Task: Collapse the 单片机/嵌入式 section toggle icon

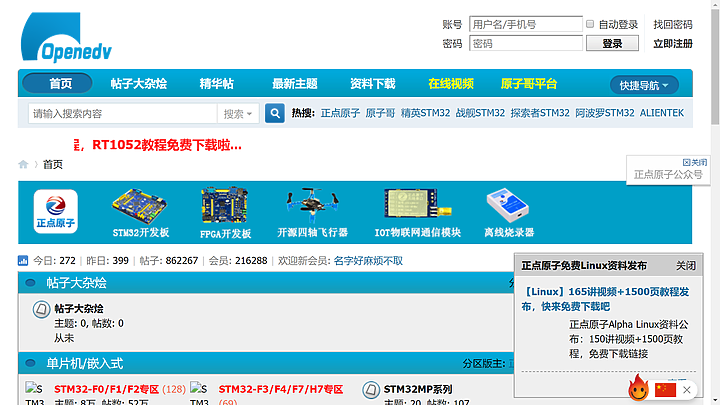Action: click(x=30, y=363)
